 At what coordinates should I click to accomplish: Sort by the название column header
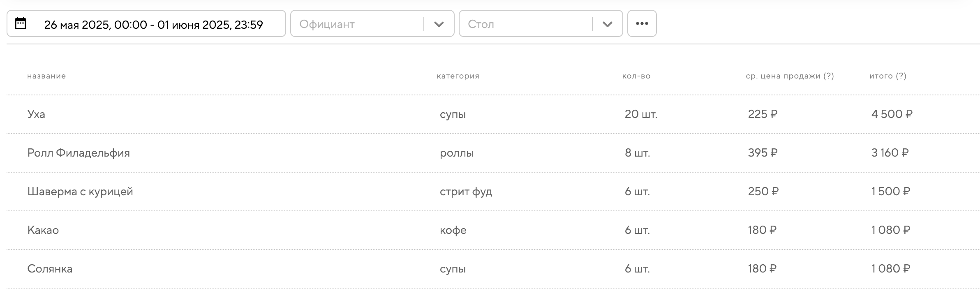[46, 76]
